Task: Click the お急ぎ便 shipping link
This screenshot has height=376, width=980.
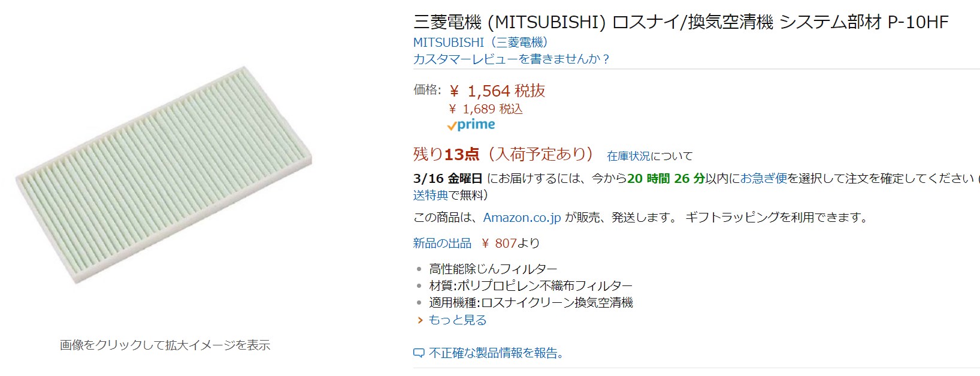Action: click(763, 178)
